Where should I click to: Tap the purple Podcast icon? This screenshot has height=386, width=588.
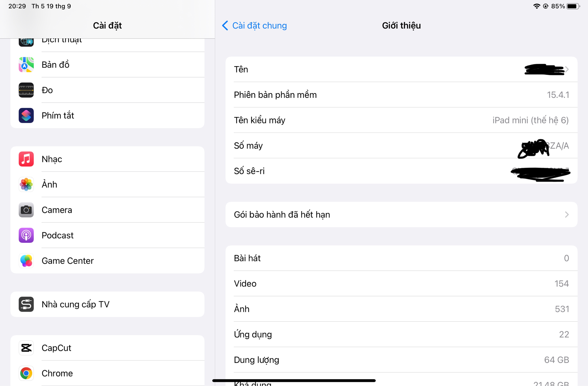click(26, 235)
